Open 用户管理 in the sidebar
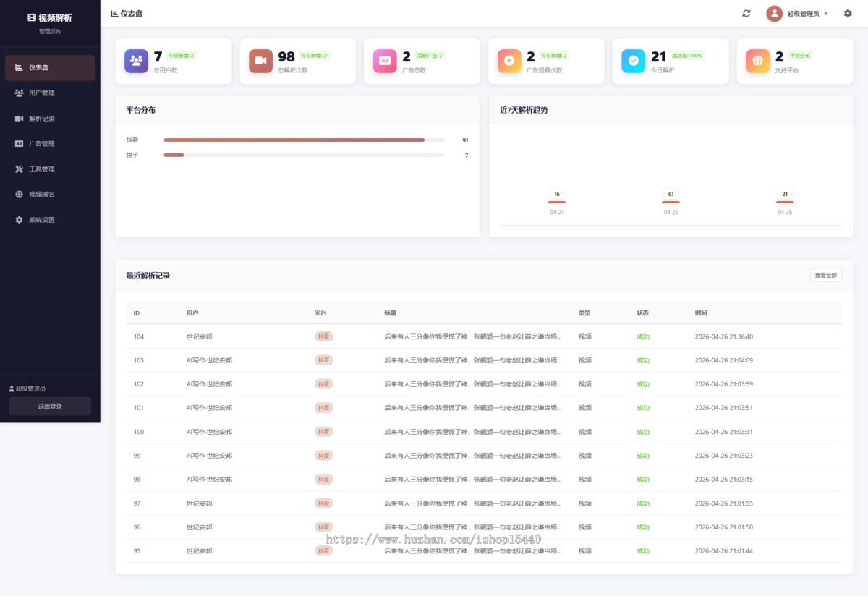This screenshot has width=868, height=596. (x=50, y=93)
